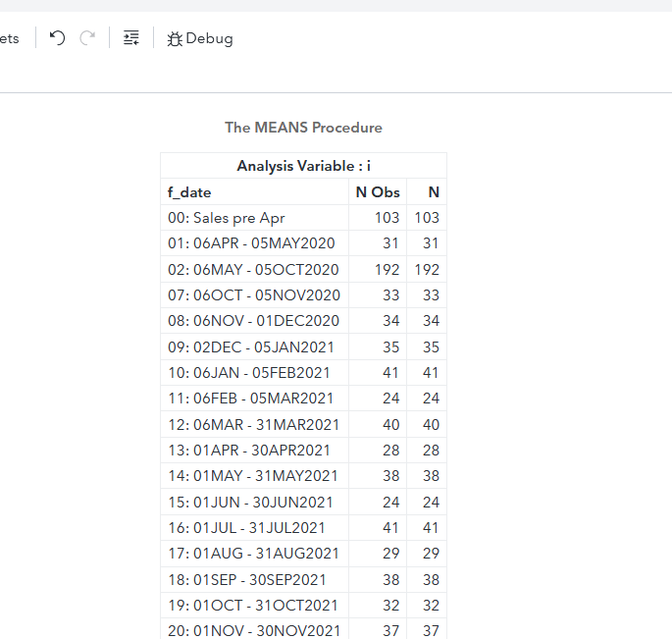Click the partially visible Snippets button

10,39
